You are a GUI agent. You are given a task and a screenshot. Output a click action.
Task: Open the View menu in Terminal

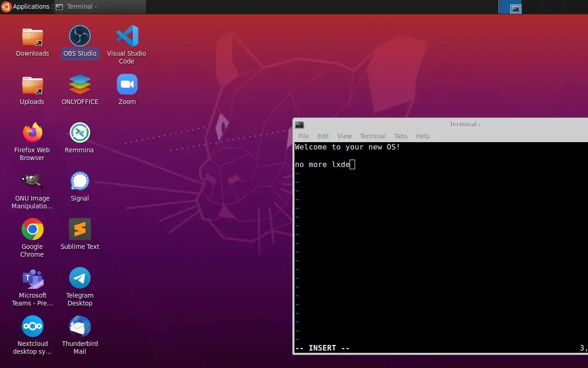tap(344, 136)
